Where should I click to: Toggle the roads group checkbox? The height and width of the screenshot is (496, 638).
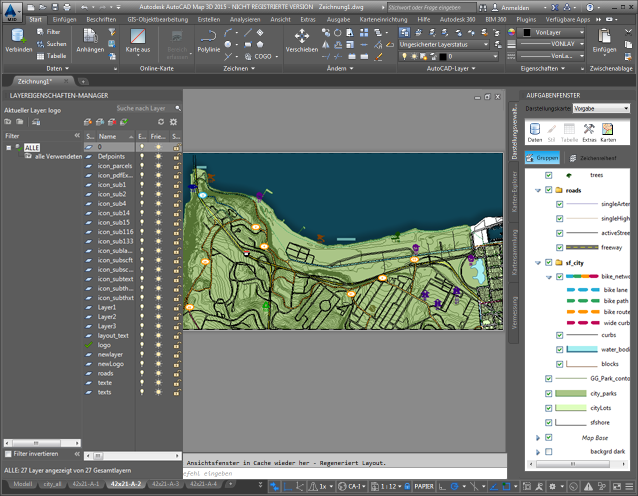(x=549, y=189)
